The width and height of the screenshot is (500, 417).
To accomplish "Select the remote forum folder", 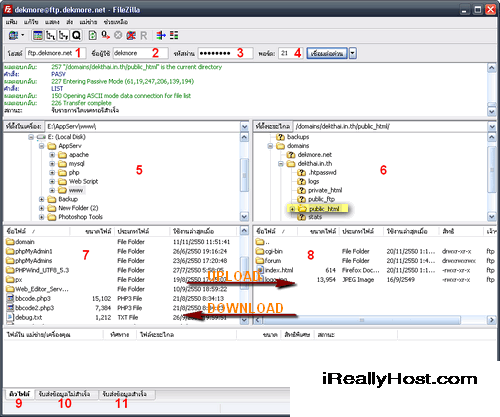I will 273,261.
